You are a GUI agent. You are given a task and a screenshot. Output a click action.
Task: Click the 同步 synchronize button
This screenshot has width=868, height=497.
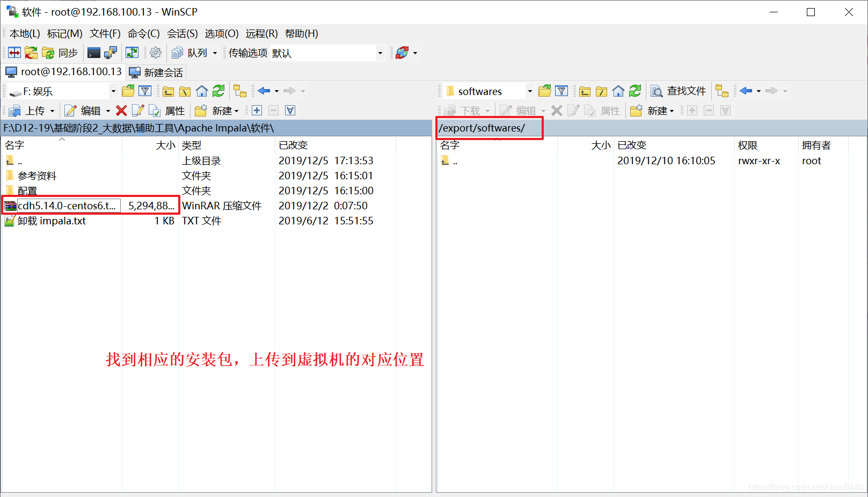60,53
